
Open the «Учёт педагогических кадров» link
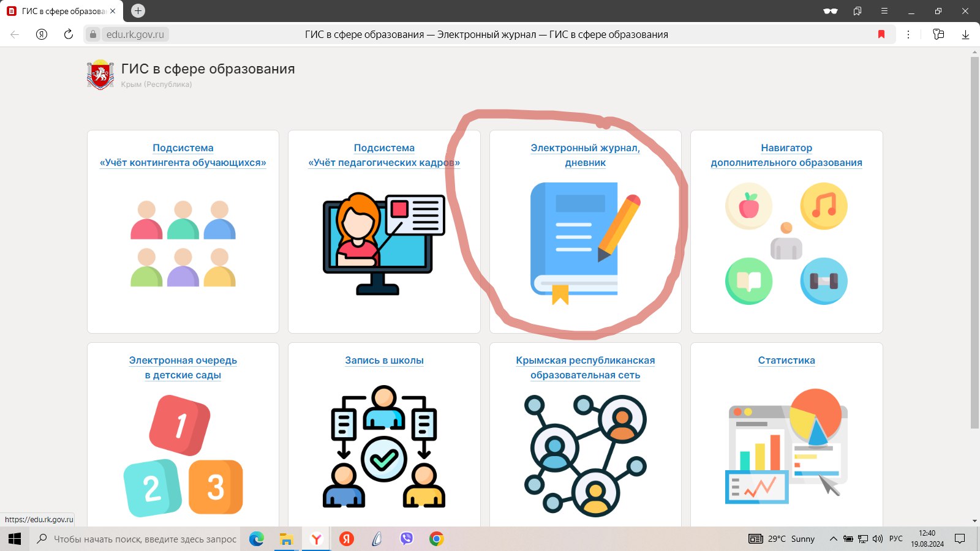[383, 156]
